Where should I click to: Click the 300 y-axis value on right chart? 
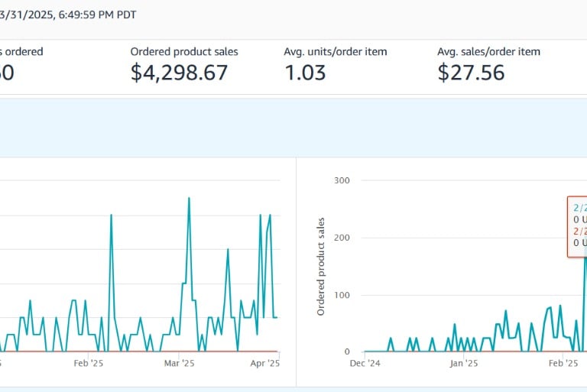[x=342, y=180]
